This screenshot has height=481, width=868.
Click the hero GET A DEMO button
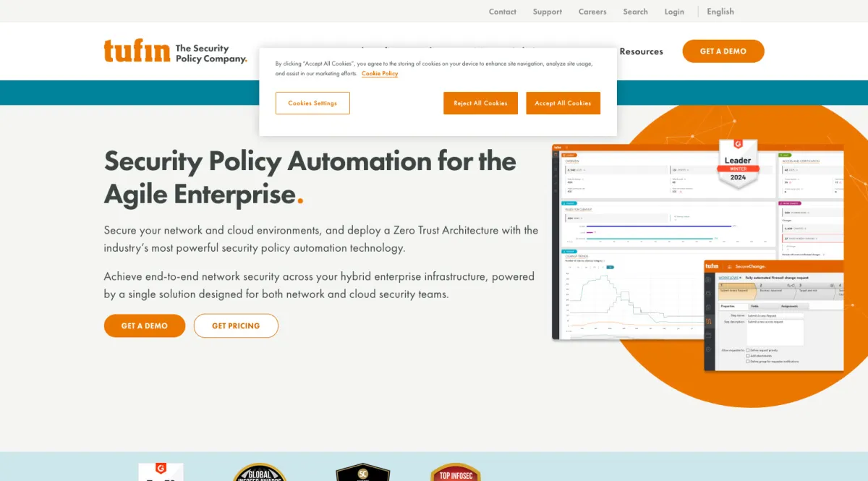(145, 325)
